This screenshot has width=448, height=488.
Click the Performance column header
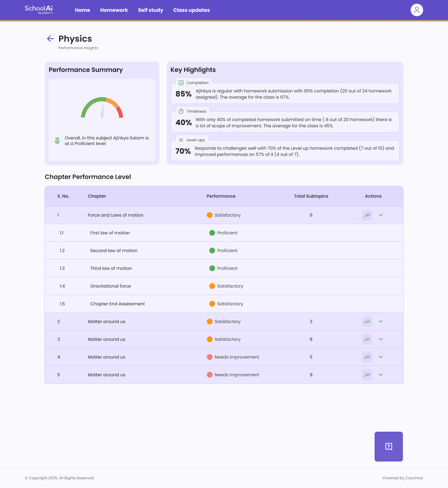coord(221,196)
